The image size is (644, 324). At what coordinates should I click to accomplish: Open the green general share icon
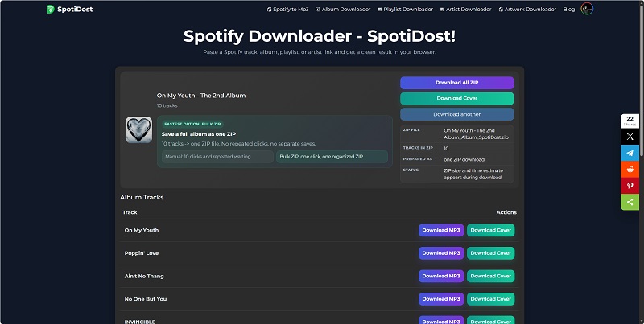point(630,202)
